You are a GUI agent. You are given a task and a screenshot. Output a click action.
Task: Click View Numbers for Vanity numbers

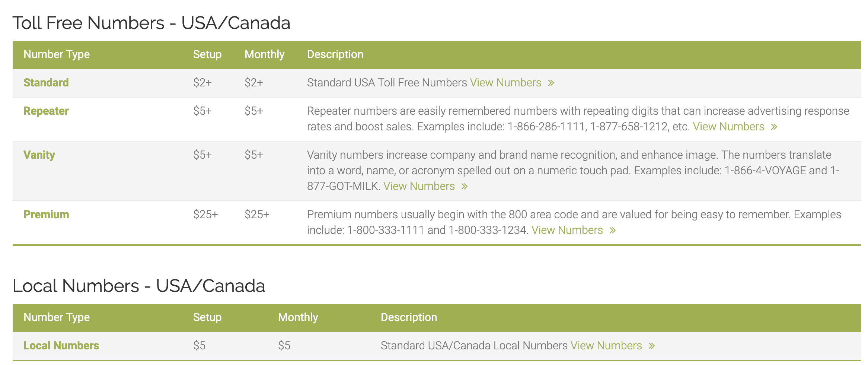(419, 186)
